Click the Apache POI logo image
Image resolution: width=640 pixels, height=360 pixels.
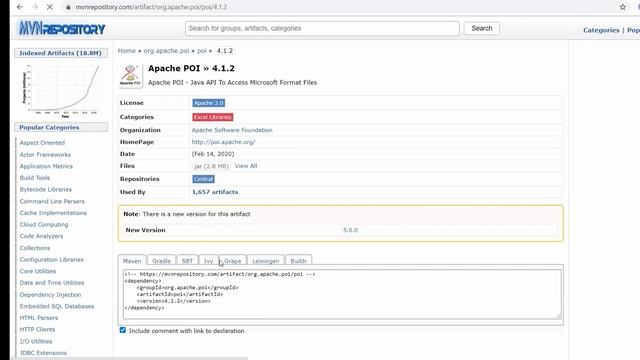[130, 76]
